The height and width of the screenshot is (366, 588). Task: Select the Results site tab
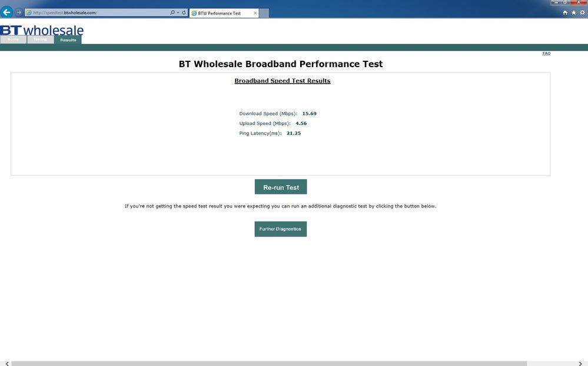68,40
